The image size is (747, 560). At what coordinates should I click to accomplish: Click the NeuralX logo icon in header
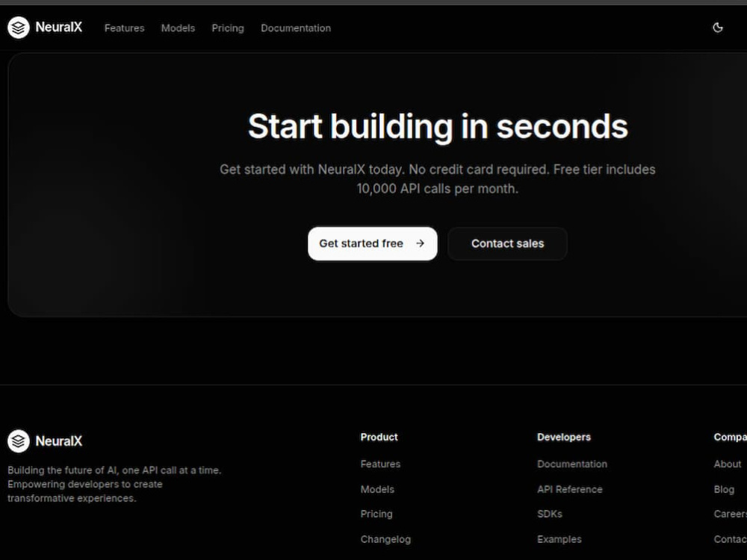click(x=18, y=28)
